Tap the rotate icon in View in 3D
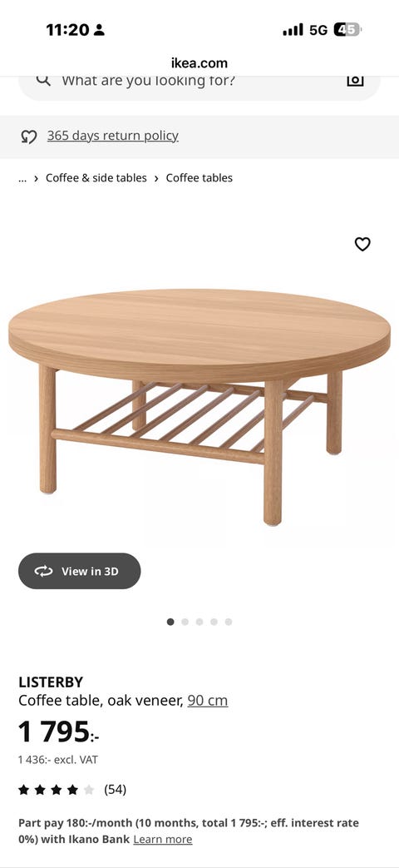Image resolution: width=399 pixels, height=868 pixels. click(x=44, y=571)
